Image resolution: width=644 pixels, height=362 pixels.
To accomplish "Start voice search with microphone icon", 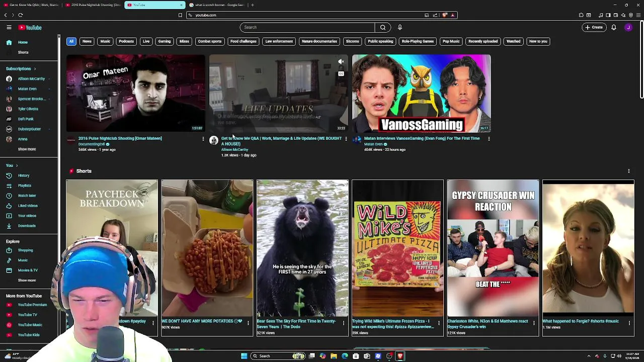I will [400, 27].
